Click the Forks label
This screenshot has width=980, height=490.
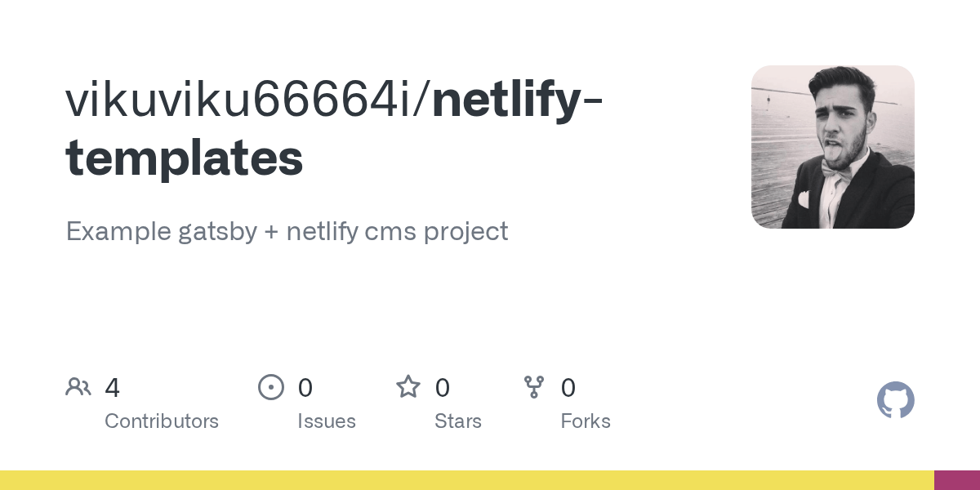[586, 421]
